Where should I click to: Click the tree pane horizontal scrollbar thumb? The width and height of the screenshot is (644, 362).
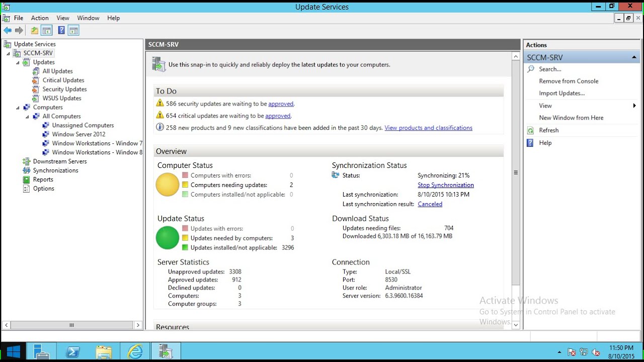[71, 325]
